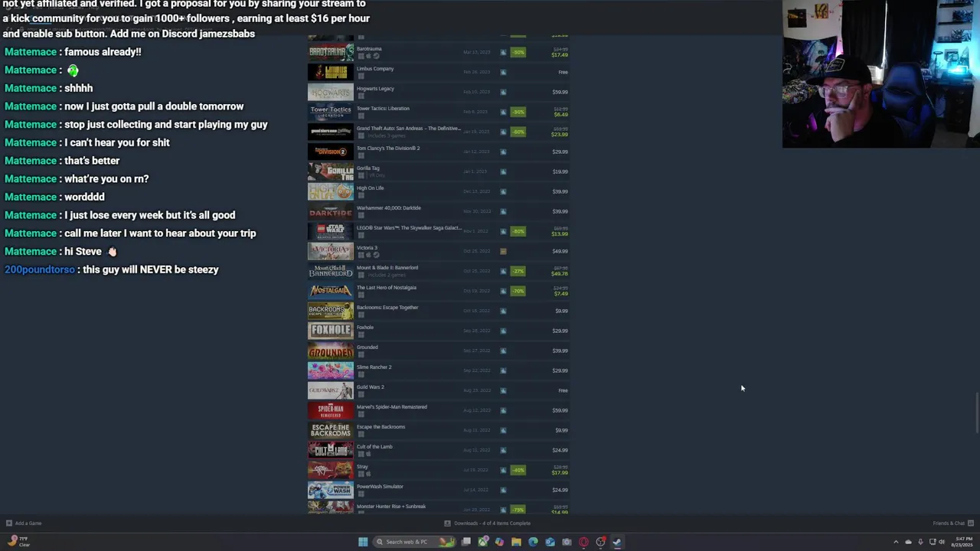Click the Windows platform icon under Slime Rancher 2
Viewport: 980px width, 551px height.
pyautogui.click(x=361, y=374)
